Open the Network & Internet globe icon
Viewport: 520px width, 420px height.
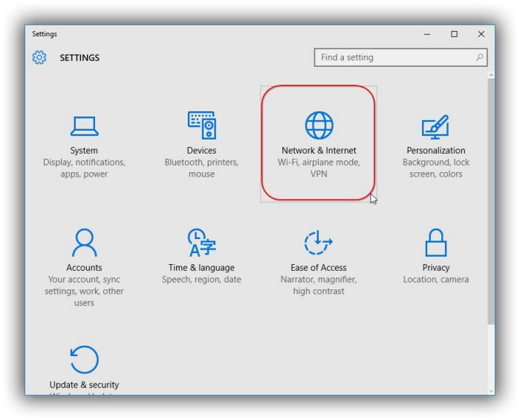point(319,125)
